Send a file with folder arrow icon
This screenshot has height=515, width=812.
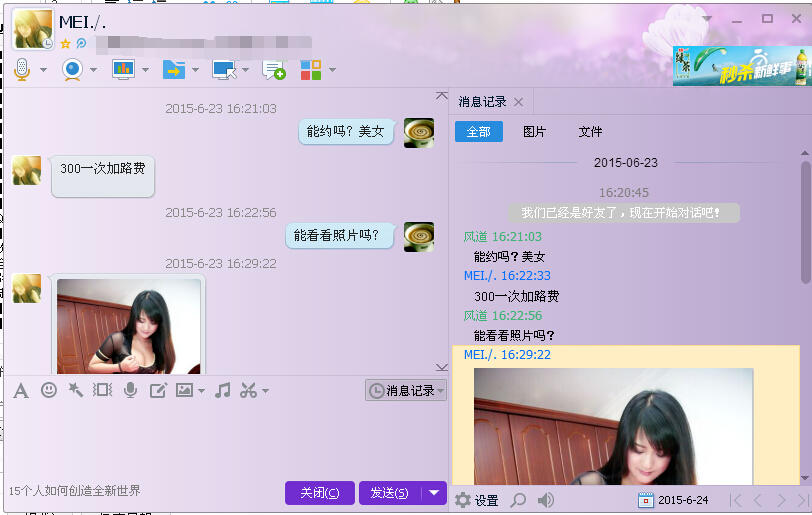tap(174, 69)
